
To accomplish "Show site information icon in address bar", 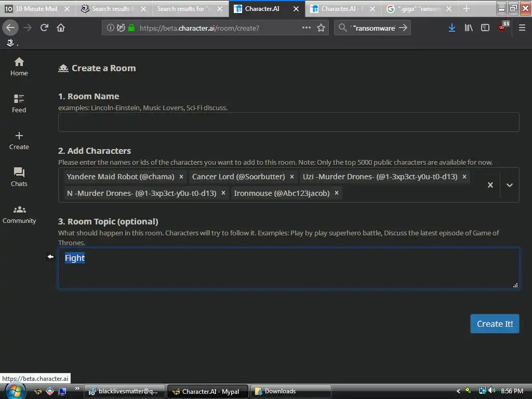I will point(110,28).
